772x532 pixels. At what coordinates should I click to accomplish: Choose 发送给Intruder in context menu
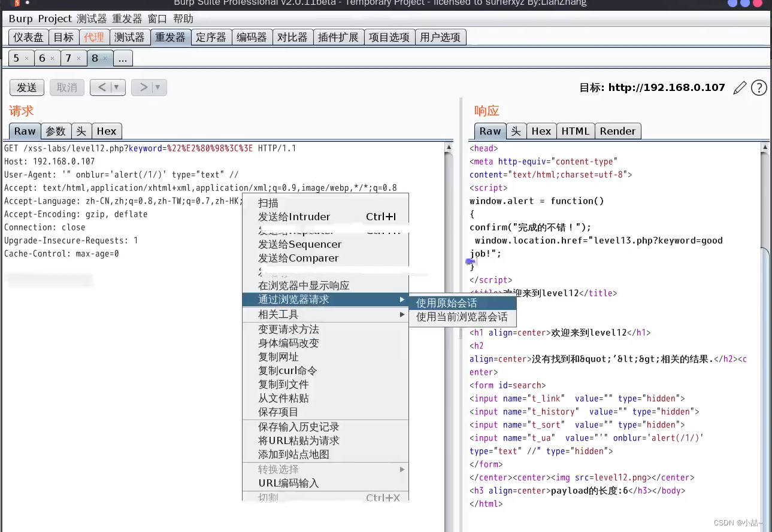tap(325, 217)
